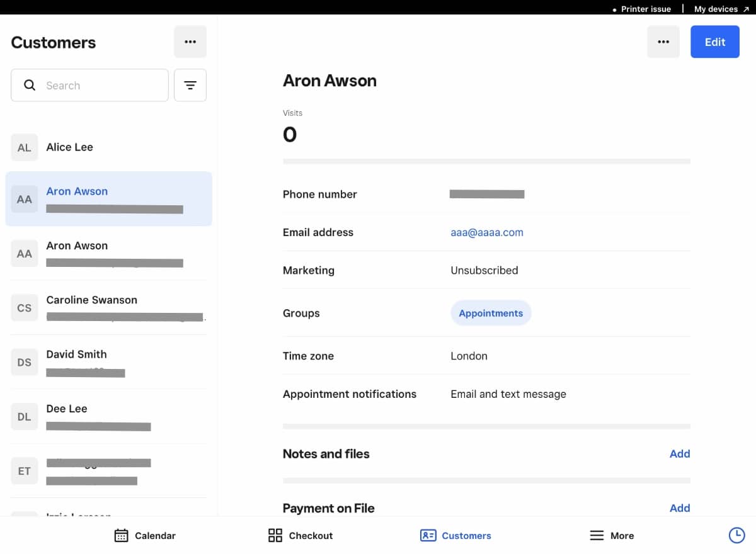The image size is (756, 554).
Task: Click the magnifier icon in search box
Action: click(30, 85)
